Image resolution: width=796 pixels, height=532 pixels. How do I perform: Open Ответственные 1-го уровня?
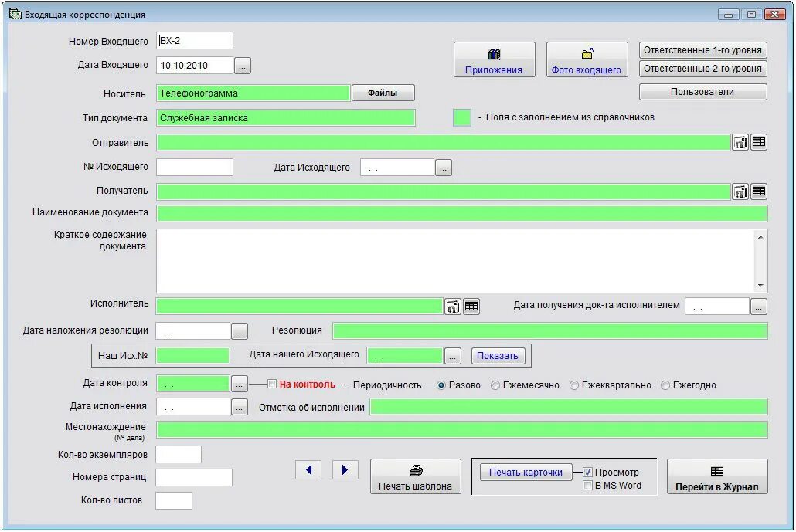(x=702, y=50)
